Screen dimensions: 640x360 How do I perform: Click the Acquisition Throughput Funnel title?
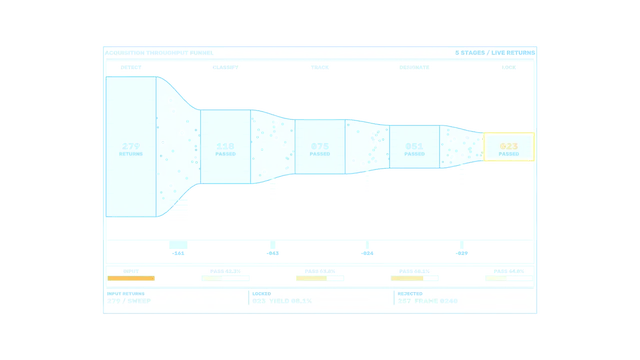159,53
